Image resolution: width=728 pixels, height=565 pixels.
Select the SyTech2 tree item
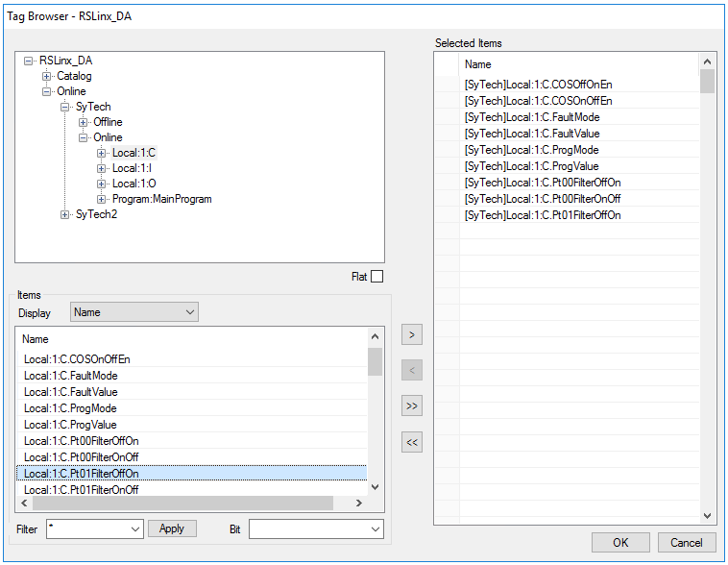click(97, 214)
